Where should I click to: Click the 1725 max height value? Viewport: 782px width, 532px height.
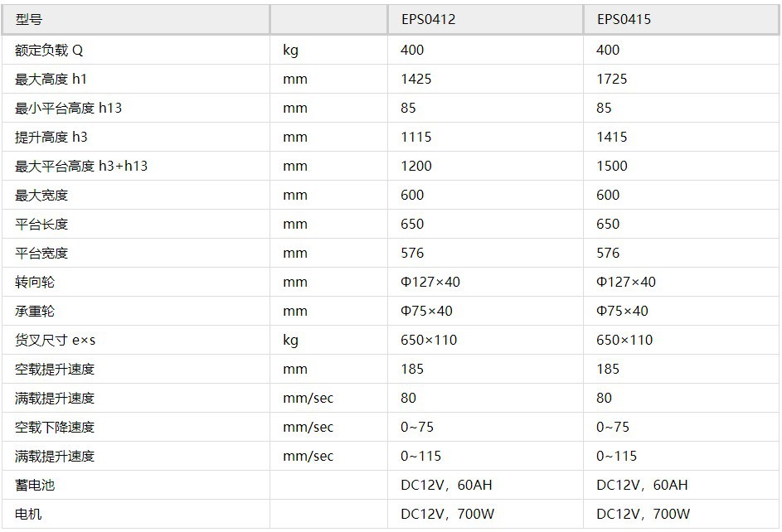612,79
